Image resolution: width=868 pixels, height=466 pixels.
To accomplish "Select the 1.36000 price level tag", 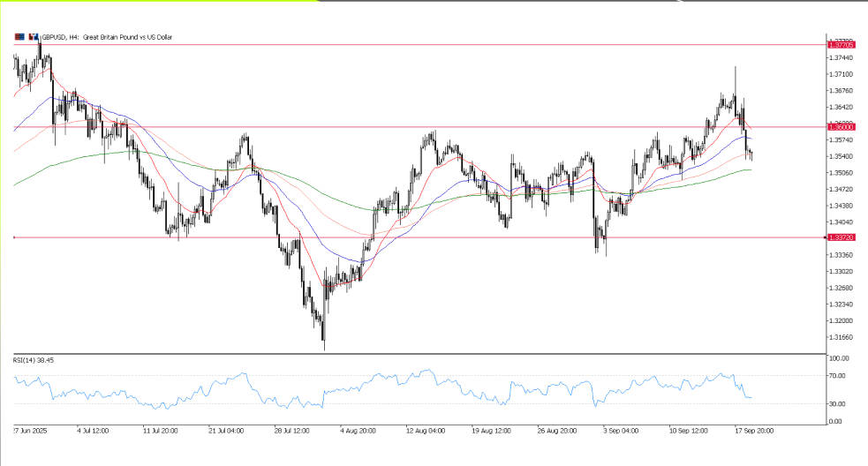I will 840,127.
